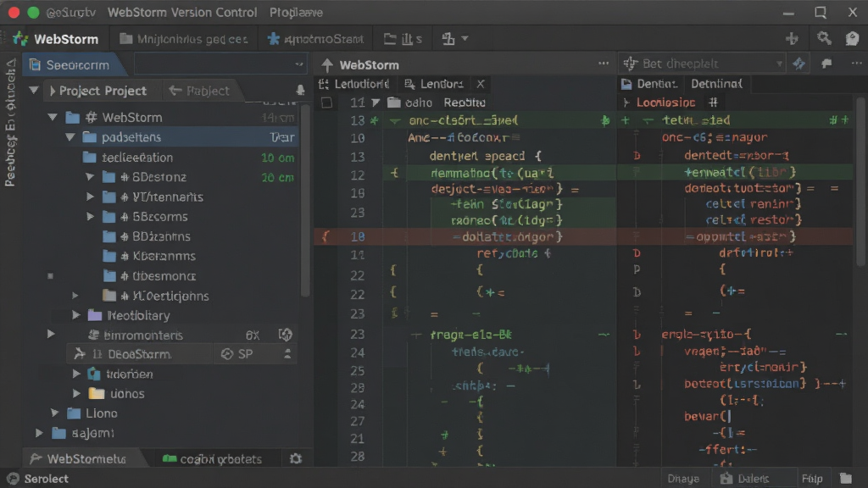Screen dimensions: 868x488
Task: Click the project tree vertical scrollbar
Action: coord(305,199)
